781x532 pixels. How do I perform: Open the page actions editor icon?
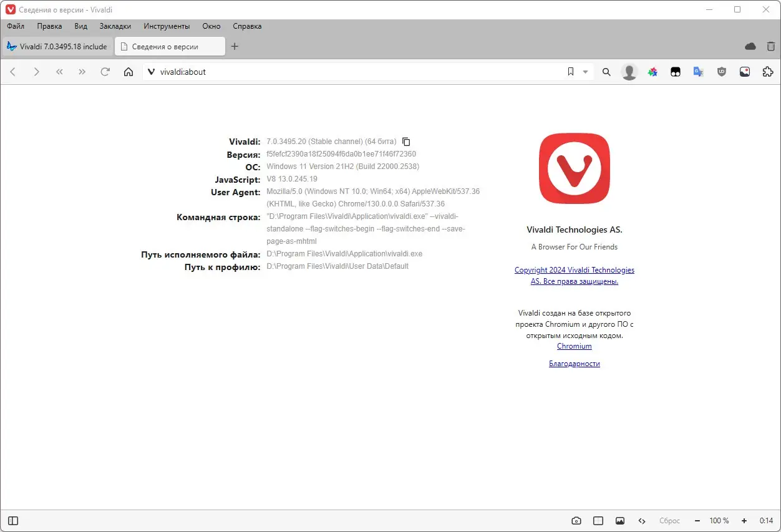[642, 520]
